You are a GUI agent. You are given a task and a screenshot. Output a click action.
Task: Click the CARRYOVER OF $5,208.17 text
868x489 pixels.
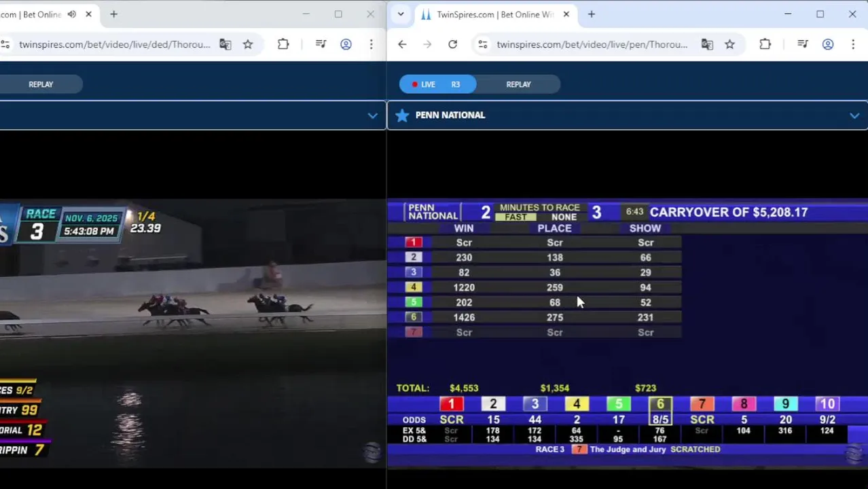(x=729, y=212)
